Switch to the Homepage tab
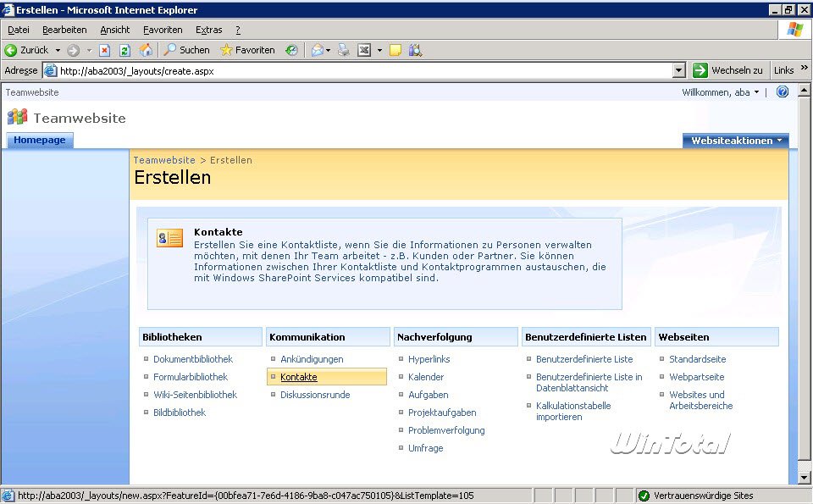Viewport: 813px width, 504px height. pyautogui.click(x=40, y=141)
